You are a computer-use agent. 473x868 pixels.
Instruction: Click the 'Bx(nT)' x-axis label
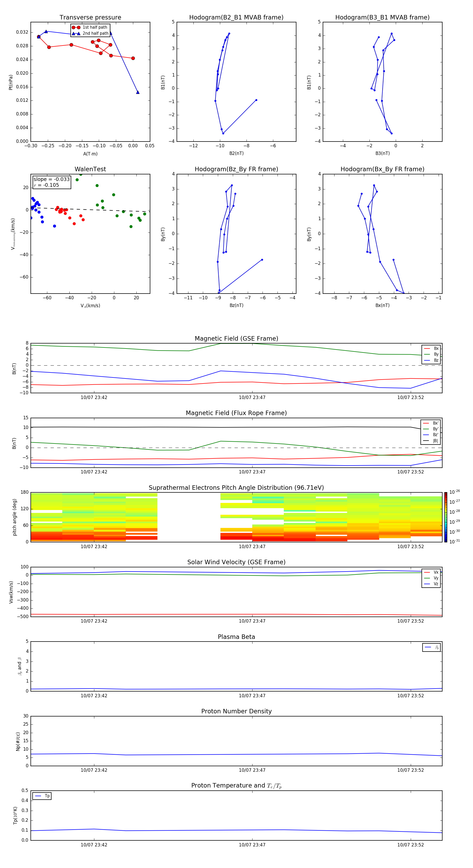382,305
